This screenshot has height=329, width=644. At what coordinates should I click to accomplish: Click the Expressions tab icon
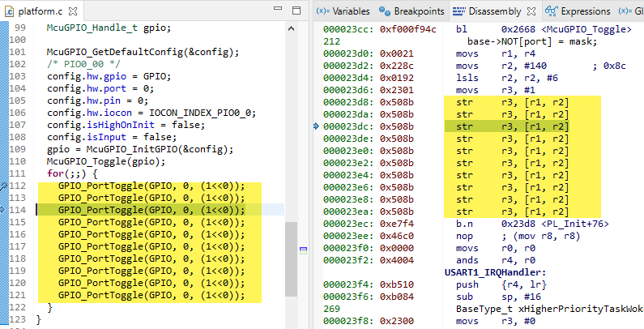tap(551, 11)
